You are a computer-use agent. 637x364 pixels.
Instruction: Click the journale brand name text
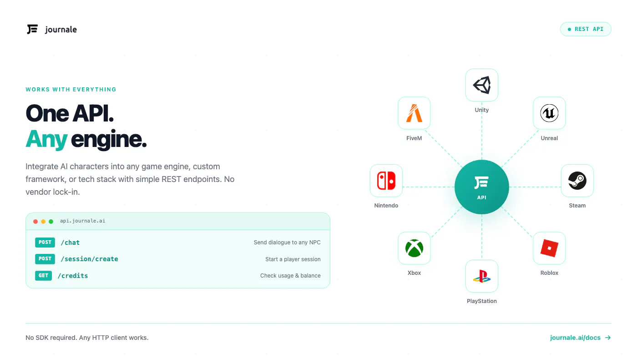point(61,30)
